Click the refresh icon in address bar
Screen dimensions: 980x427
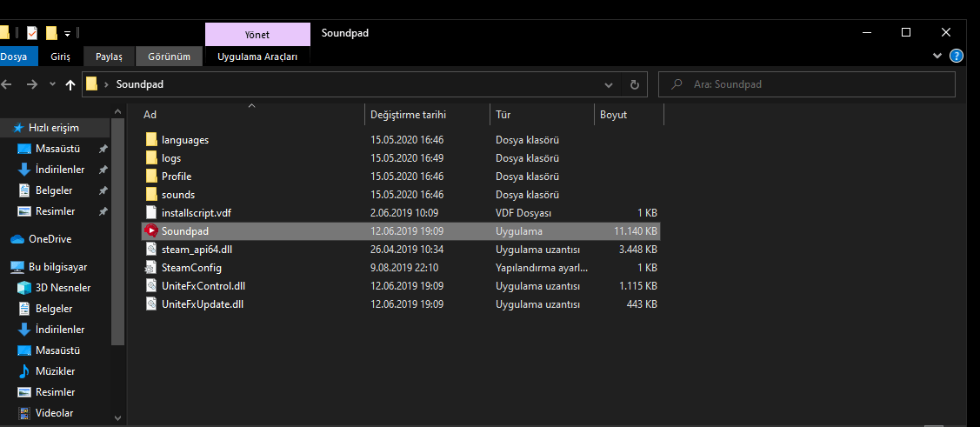tap(635, 84)
